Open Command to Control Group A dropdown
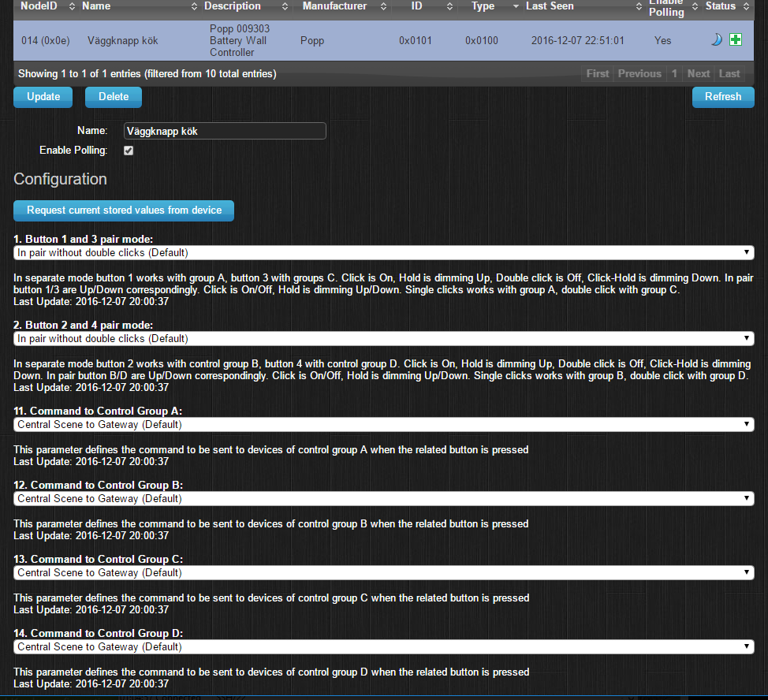The height and width of the screenshot is (700, 768). (x=383, y=424)
